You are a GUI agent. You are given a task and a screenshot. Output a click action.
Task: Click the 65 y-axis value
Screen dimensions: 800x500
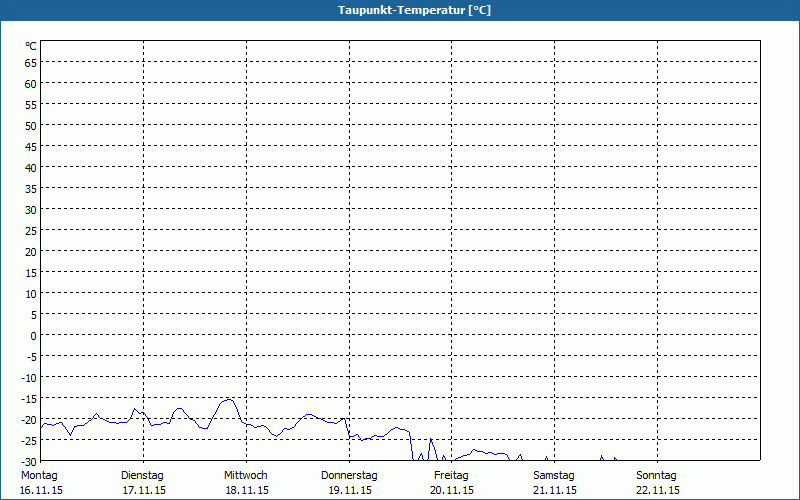click(x=31, y=63)
